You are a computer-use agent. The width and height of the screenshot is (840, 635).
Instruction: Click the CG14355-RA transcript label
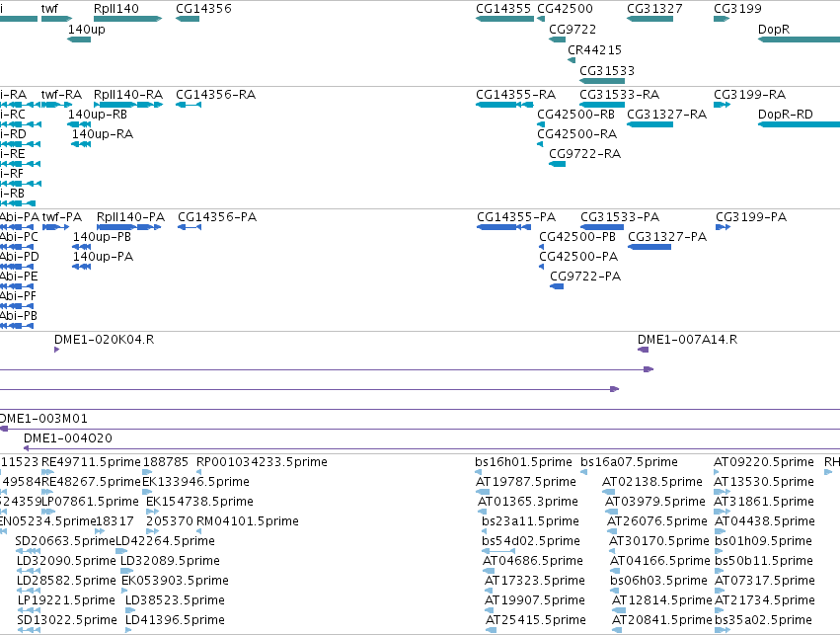click(516, 95)
